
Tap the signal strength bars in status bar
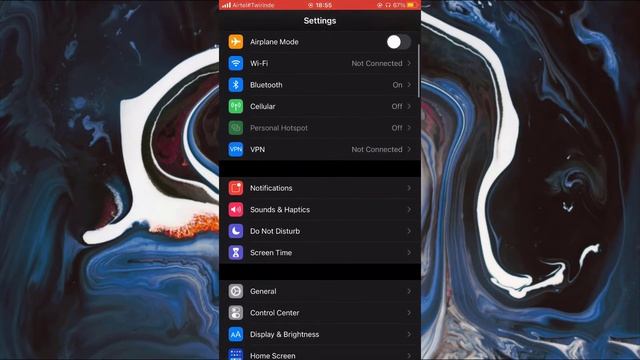click(x=226, y=5)
